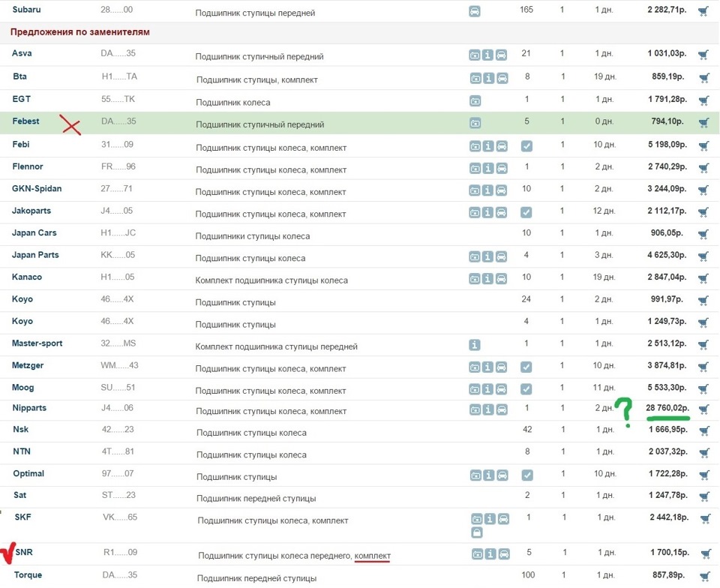The image size is (720, 588).
Task: Open the Master-sport brand link
Action: (37, 343)
